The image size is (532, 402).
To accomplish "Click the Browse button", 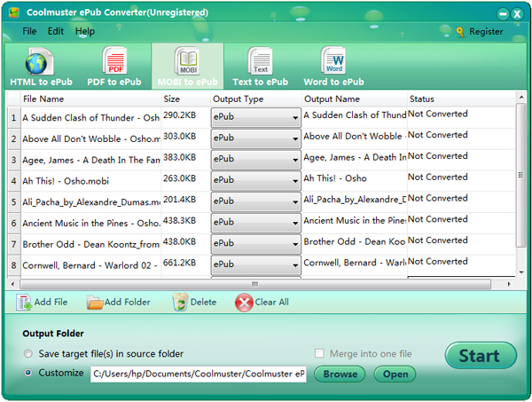I will click(340, 374).
